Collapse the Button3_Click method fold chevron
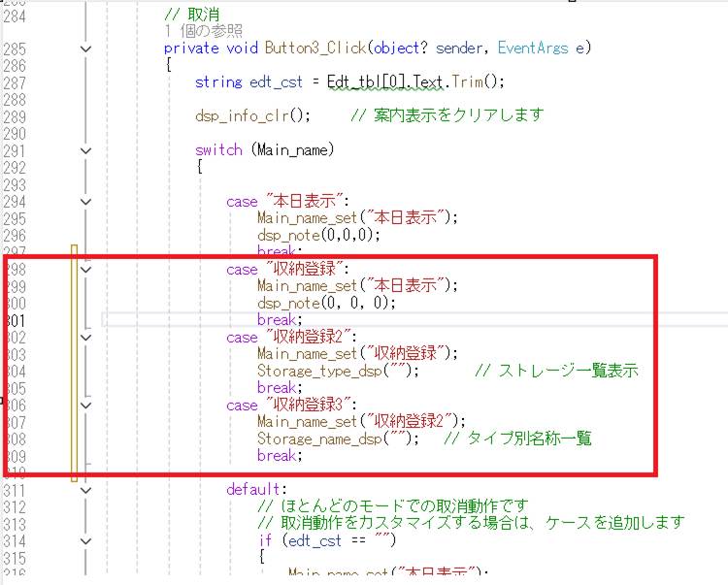728x585 pixels. pos(85,49)
